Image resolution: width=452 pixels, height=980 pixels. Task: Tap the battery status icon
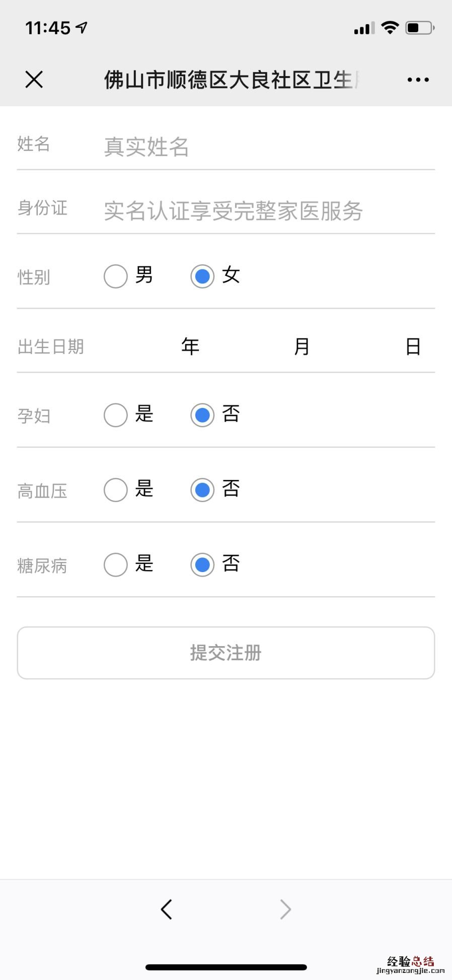point(420,28)
